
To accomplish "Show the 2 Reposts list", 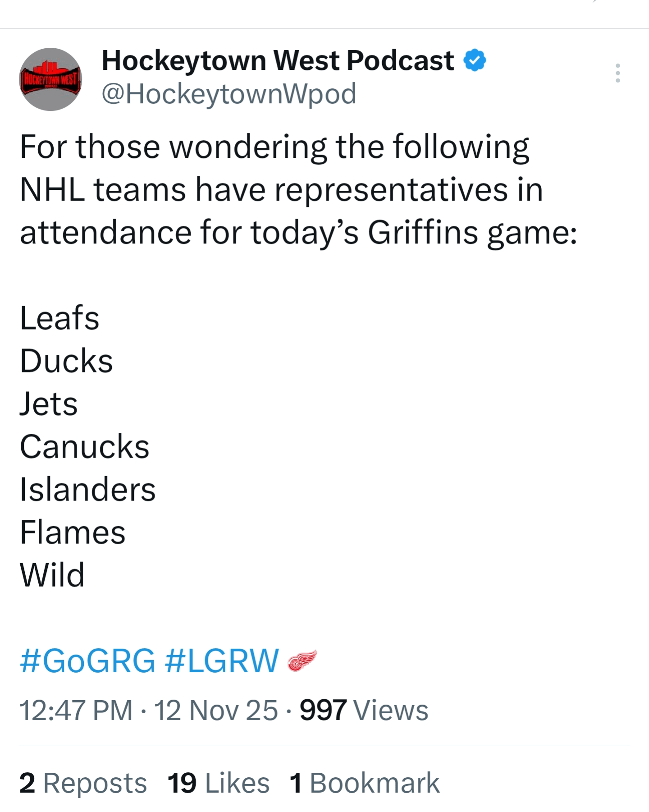I will click(83, 783).
